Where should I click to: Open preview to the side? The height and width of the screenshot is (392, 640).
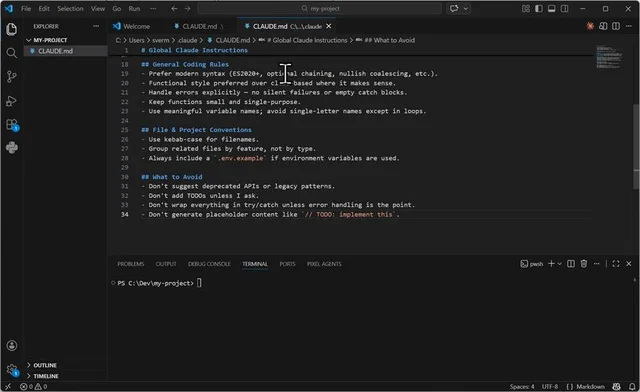[x=603, y=26]
